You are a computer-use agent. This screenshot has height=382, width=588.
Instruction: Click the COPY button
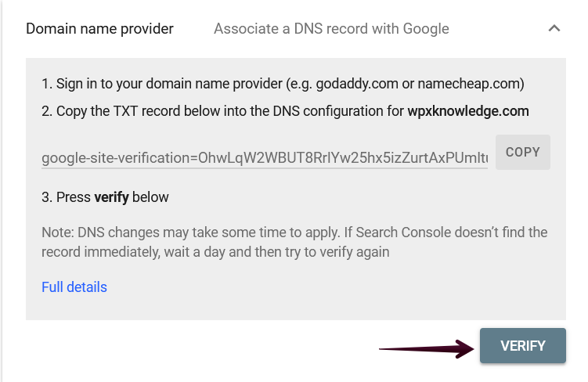coord(522,152)
